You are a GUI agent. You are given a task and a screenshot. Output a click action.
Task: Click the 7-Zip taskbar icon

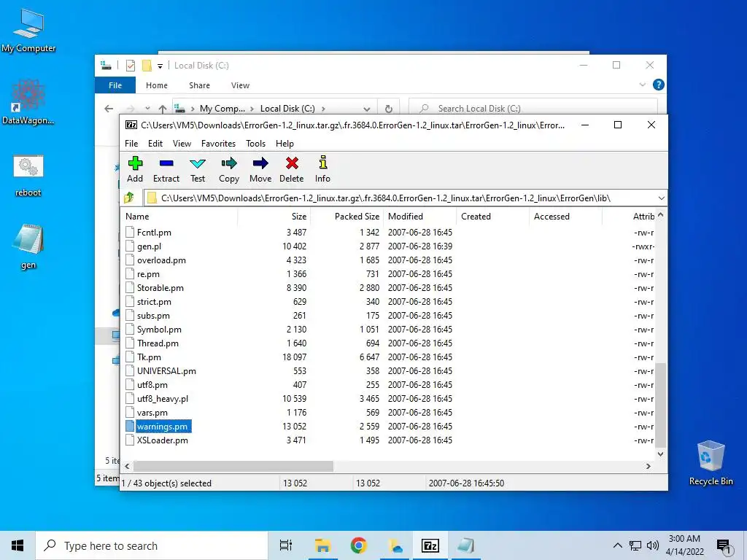tap(430, 545)
